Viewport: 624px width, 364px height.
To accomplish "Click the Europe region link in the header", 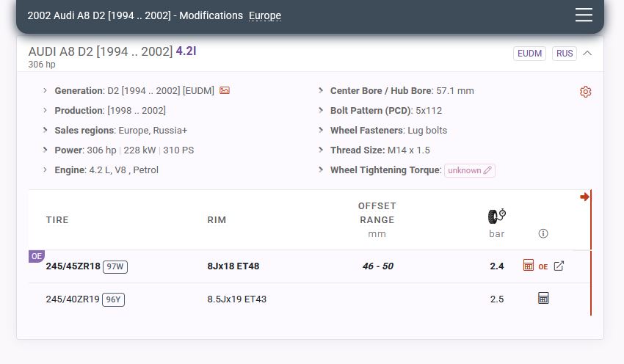I will [265, 15].
